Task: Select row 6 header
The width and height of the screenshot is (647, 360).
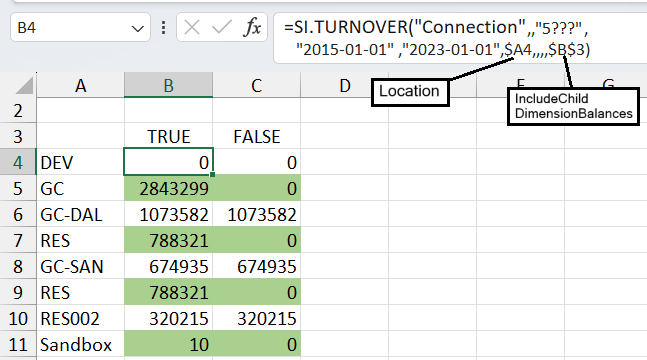Action: (18, 214)
